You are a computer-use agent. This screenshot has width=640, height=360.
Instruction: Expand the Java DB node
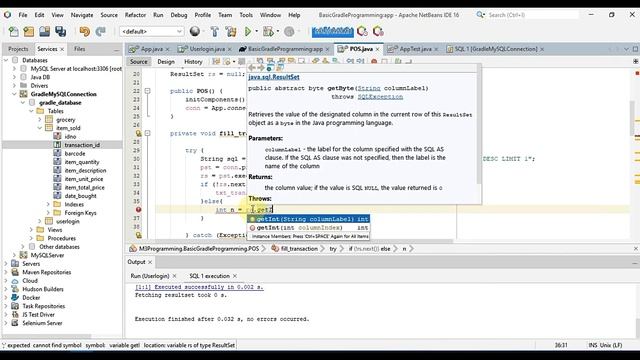coord(15,77)
